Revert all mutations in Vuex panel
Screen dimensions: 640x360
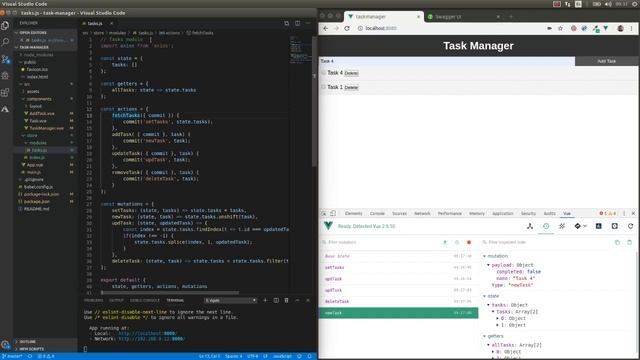coord(457,242)
